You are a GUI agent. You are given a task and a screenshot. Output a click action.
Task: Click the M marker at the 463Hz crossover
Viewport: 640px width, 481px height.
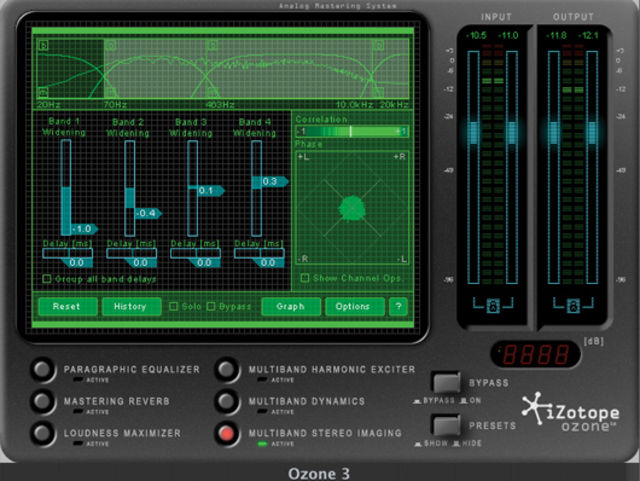(x=211, y=92)
